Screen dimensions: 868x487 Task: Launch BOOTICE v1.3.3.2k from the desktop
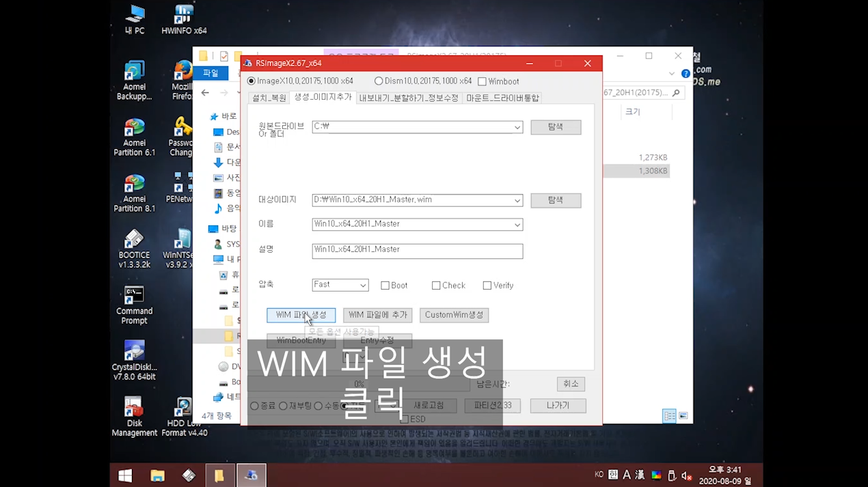[x=134, y=249]
